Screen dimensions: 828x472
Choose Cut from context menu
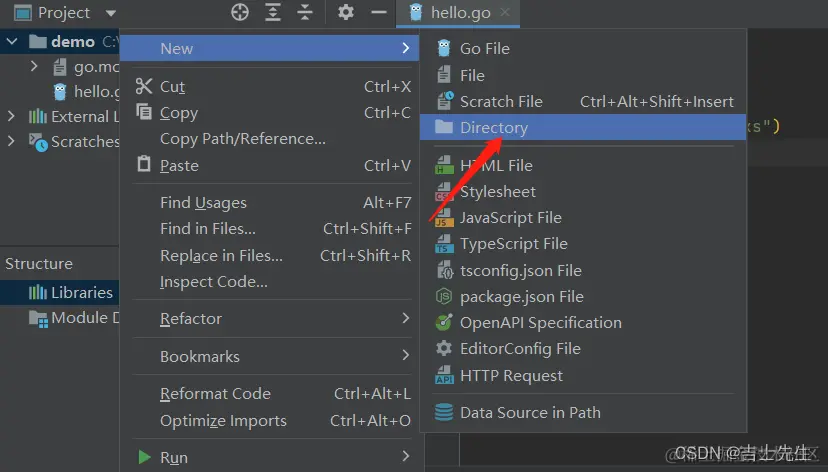coord(269,87)
